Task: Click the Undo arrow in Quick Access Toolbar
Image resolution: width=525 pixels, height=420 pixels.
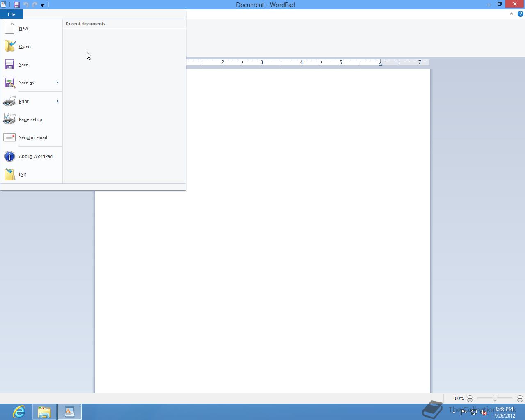Action: click(x=26, y=5)
